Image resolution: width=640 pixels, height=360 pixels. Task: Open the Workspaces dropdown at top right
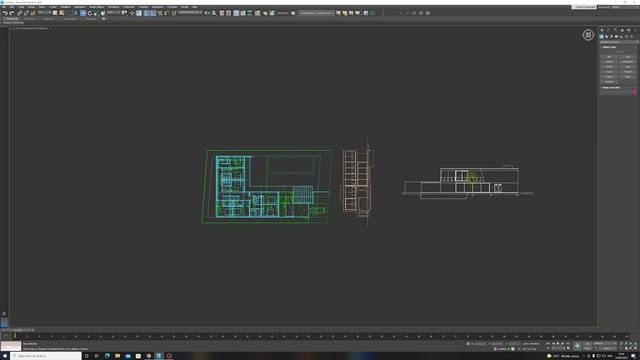pos(616,7)
